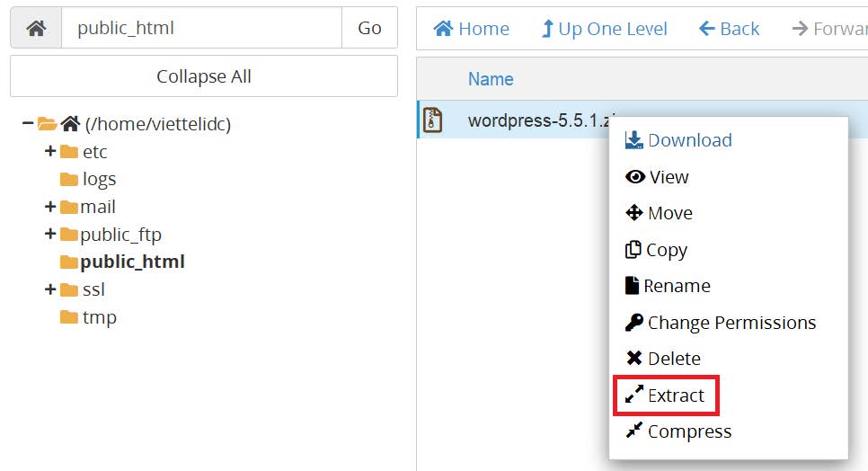The image size is (868, 471).
Task: Choose View in the context menu
Action: pos(657,177)
